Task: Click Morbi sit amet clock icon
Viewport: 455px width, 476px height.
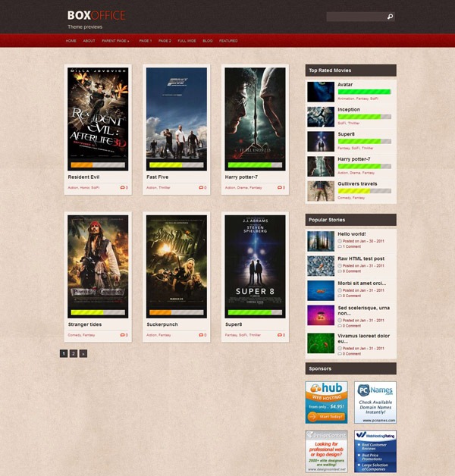Action: [x=340, y=290]
